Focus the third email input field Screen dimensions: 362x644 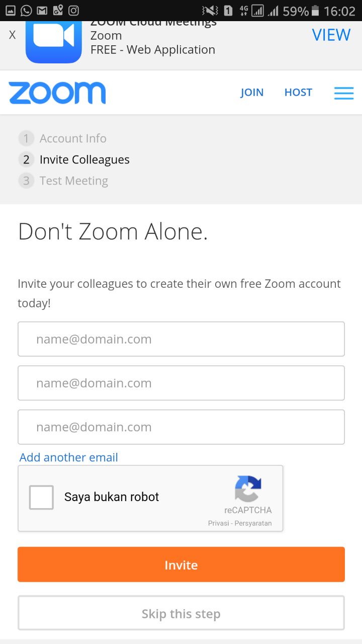click(x=181, y=427)
